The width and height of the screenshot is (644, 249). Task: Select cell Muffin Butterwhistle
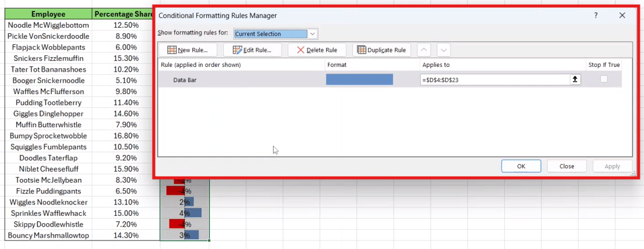(48, 125)
